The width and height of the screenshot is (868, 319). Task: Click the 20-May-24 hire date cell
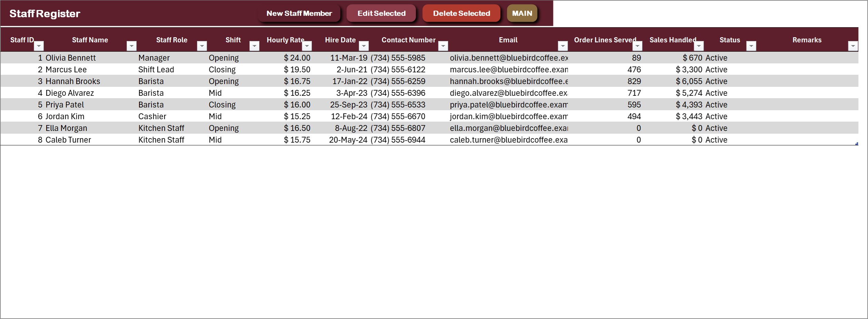click(341, 140)
